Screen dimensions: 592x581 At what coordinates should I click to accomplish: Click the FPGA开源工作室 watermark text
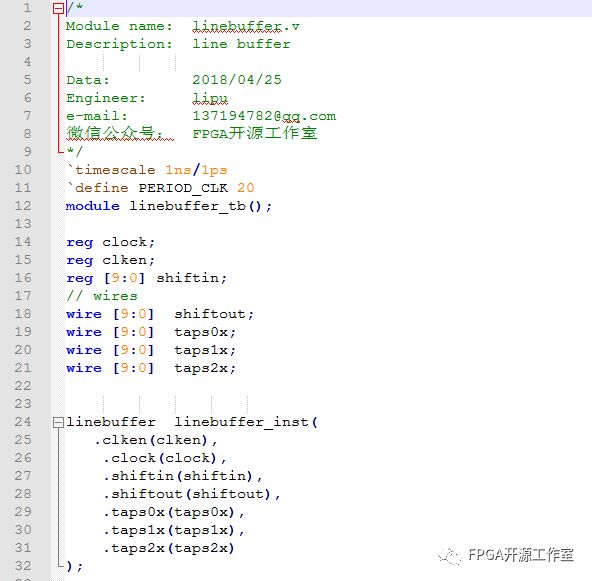click(521, 555)
